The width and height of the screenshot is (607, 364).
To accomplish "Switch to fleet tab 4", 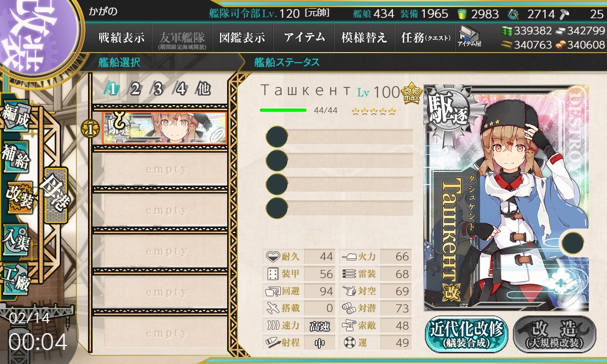I will pyautogui.click(x=181, y=89).
